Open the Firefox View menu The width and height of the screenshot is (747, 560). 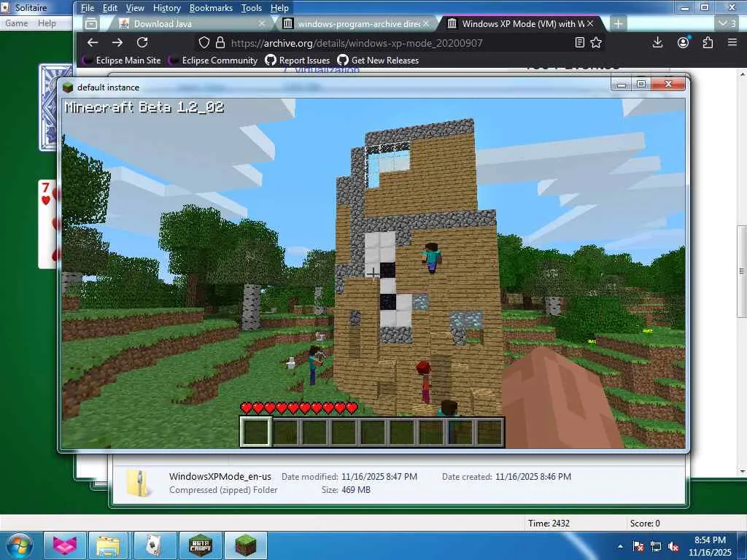point(135,8)
